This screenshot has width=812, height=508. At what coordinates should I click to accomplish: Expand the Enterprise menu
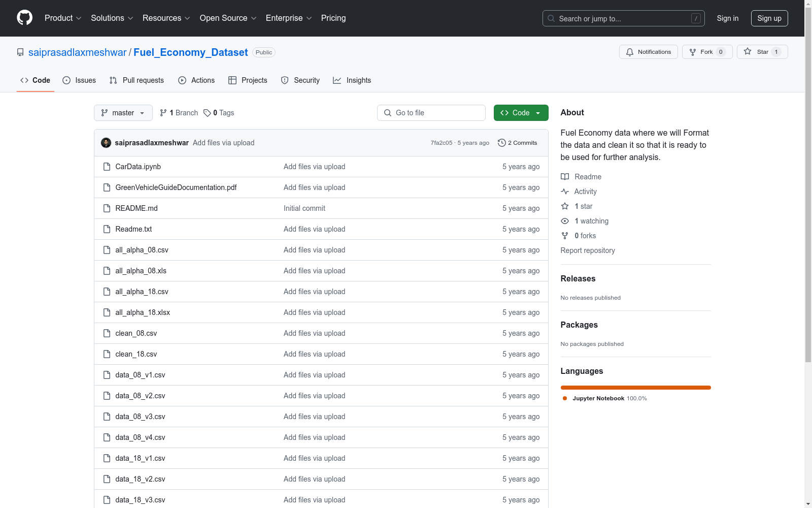coord(288,18)
